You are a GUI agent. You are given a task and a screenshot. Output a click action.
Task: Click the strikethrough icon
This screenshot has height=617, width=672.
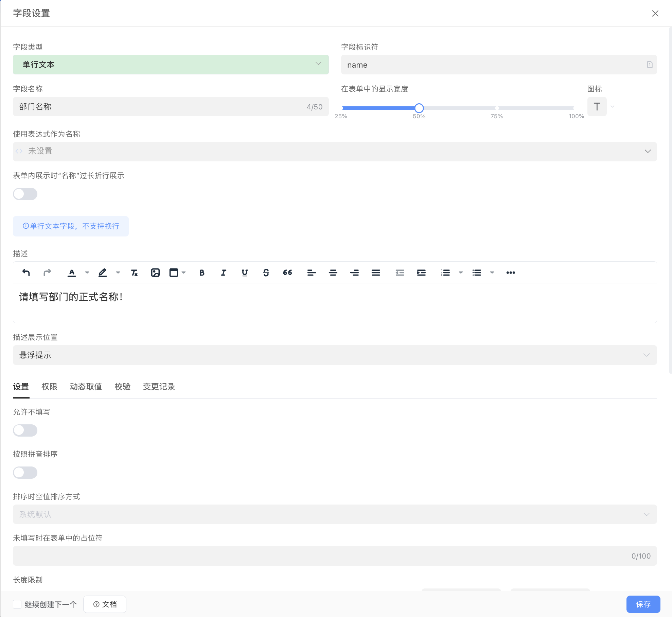pyautogui.click(x=266, y=272)
